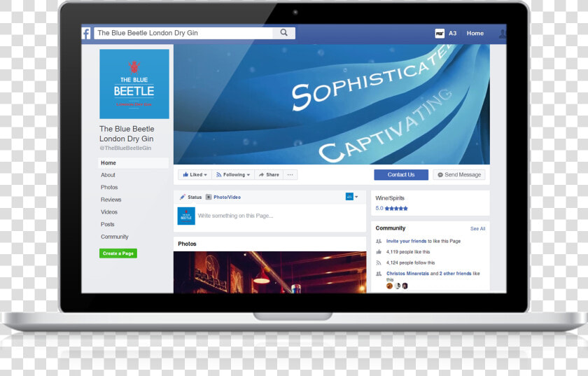Click the 4,119 people like this text
Screen dimensions: 588x376
click(408, 252)
